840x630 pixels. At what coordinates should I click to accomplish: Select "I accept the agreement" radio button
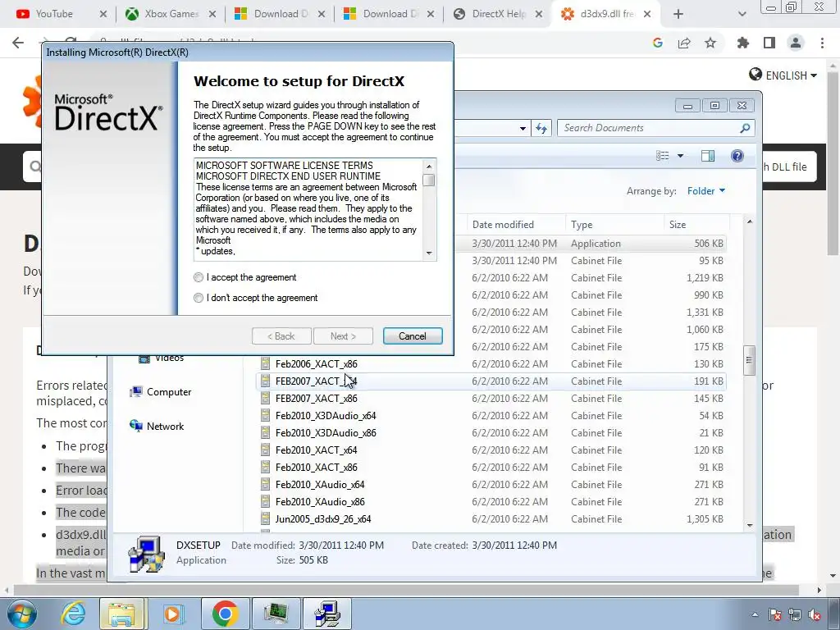pos(199,277)
